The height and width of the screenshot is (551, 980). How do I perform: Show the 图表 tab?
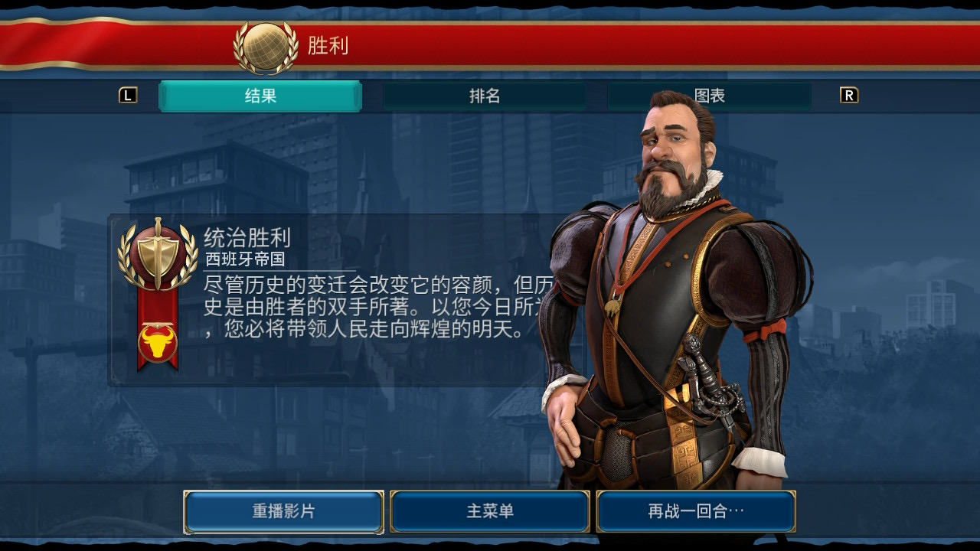coord(709,96)
